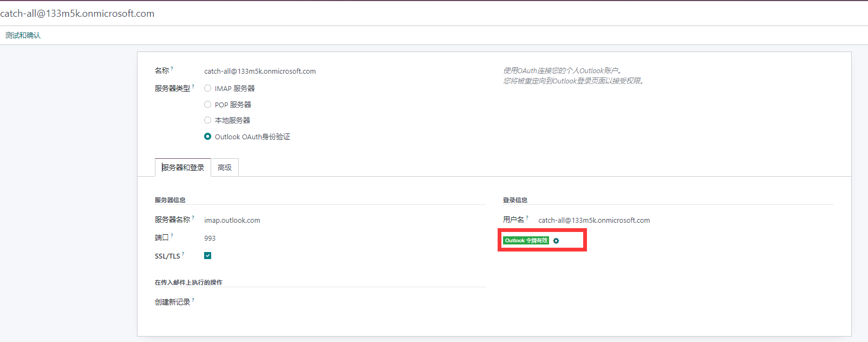
Task: Switch to the 服务器和登录 tab
Action: (x=183, y=167)
